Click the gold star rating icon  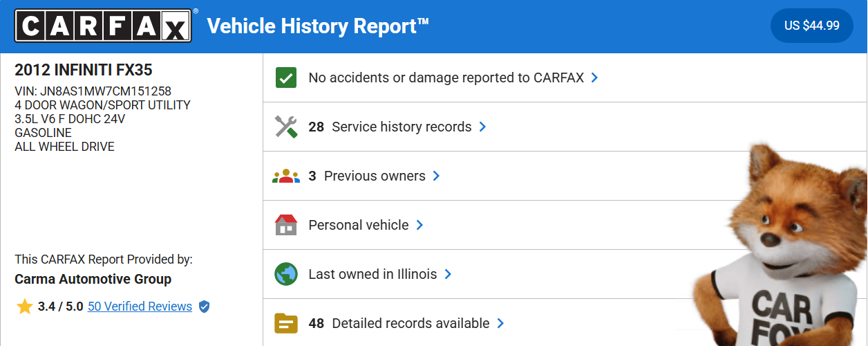(x=25, y=307)
